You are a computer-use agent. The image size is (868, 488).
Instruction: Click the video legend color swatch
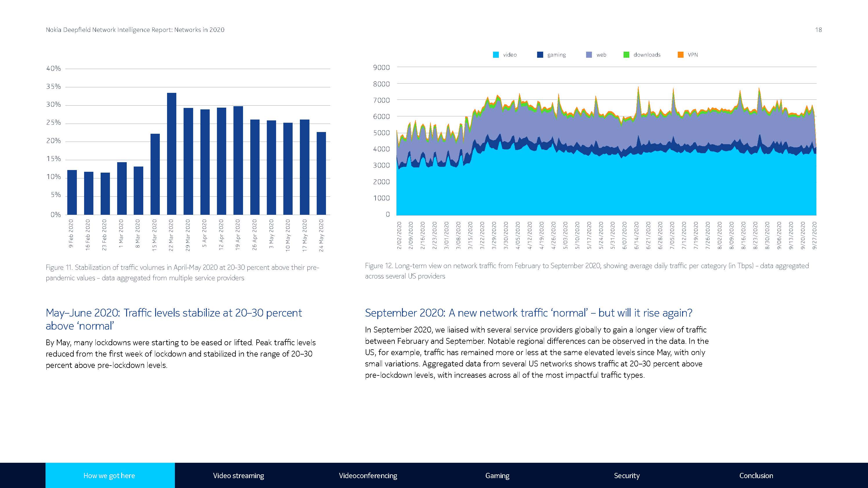tap(496, 55)
